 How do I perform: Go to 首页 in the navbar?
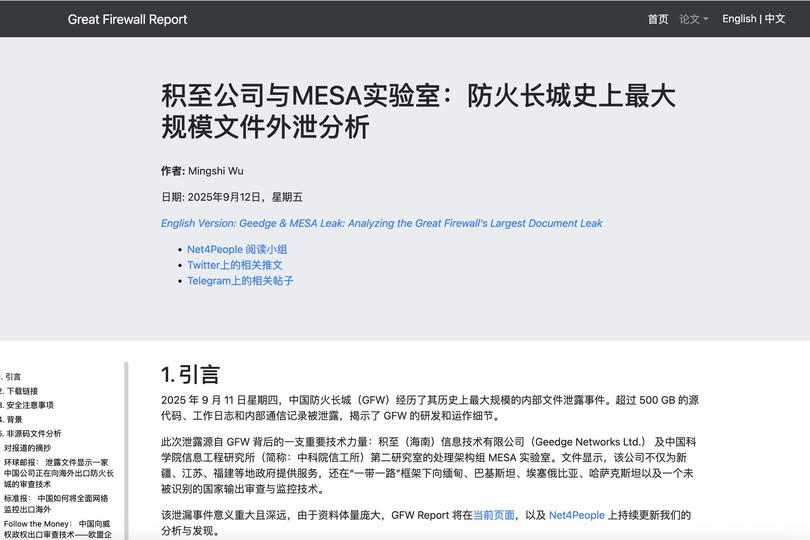pyautogui.click(x=658, y=19)
